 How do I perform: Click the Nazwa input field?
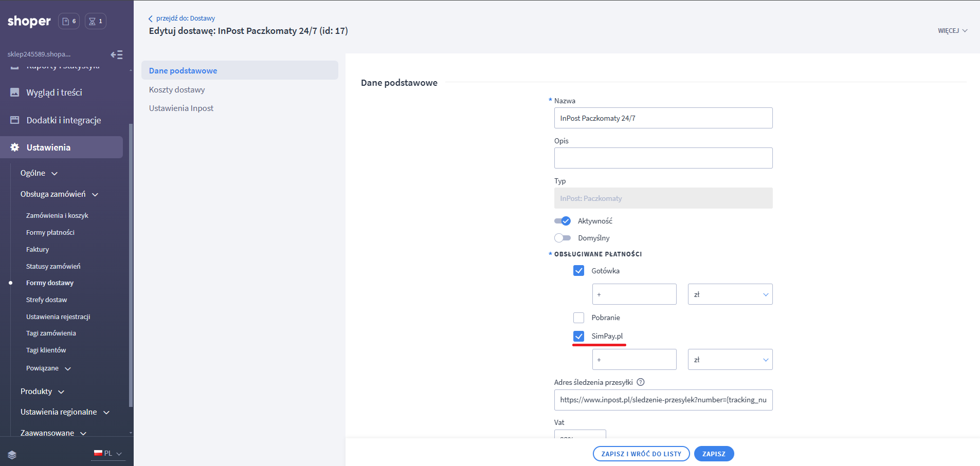[x=663, y=118]
